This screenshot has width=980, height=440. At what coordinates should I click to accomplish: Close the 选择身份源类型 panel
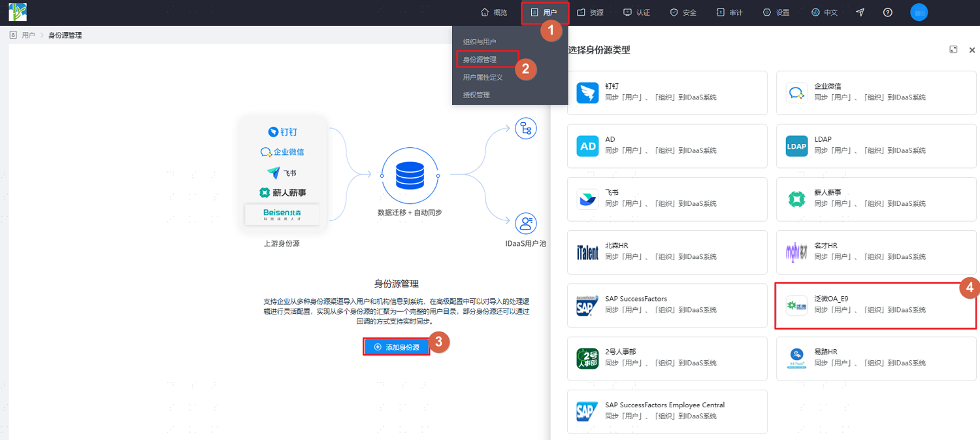[972, 50]
